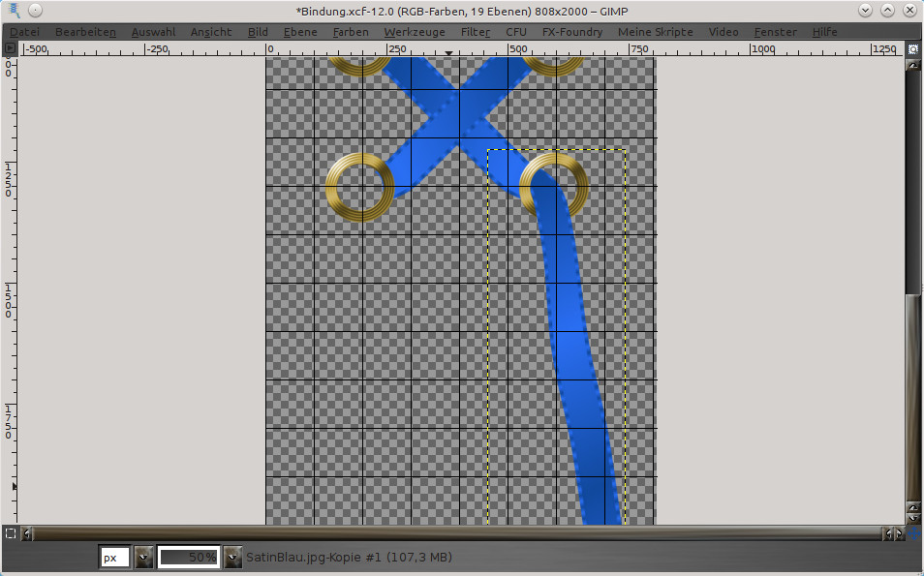Open the Meine Skripte menu
Image resolution: width=924 pixels, height=576 pixels.
[655, 32]
